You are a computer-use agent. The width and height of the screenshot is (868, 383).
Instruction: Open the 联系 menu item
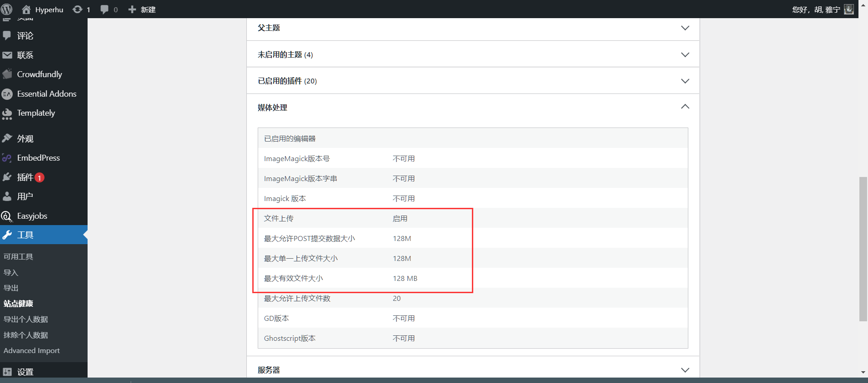pos(25,55)
